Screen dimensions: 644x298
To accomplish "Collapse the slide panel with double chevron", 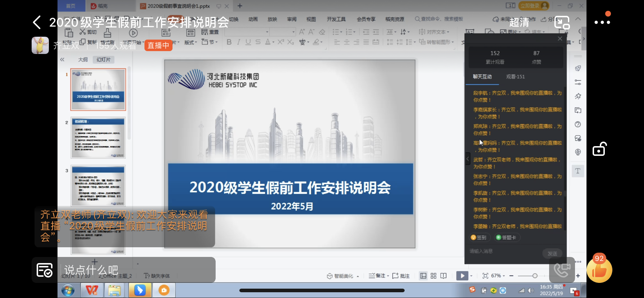I will click(x=62, y=60).
